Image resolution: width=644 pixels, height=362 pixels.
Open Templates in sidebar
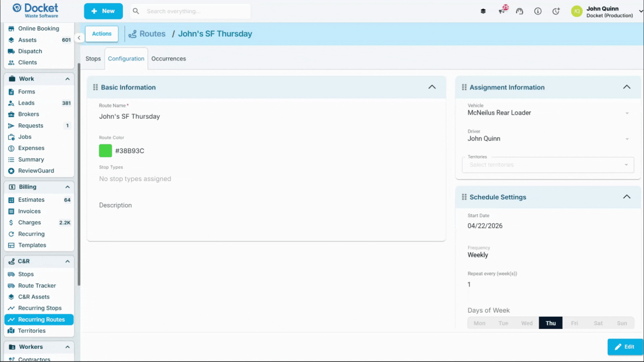(x=39, y=245)
